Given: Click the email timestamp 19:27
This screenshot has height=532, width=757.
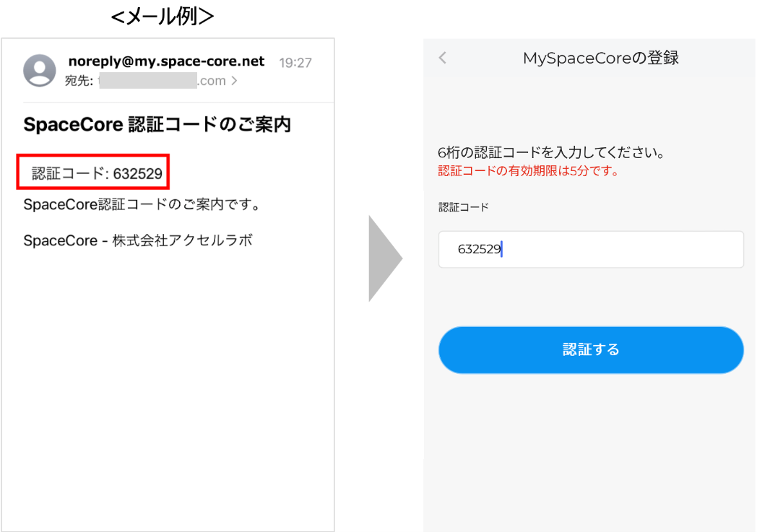Looking at the screenshot, I should pyautogui.click(x=295, y=63).
